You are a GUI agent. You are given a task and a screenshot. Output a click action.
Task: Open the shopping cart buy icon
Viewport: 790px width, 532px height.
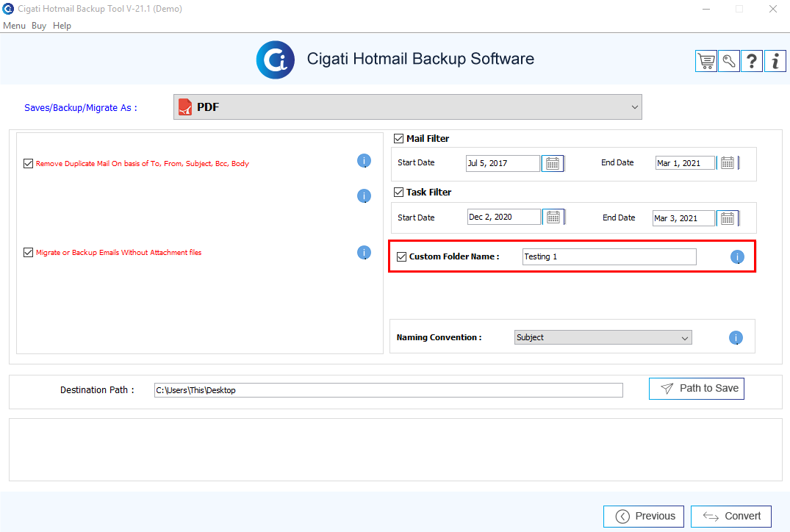(706, 62)
